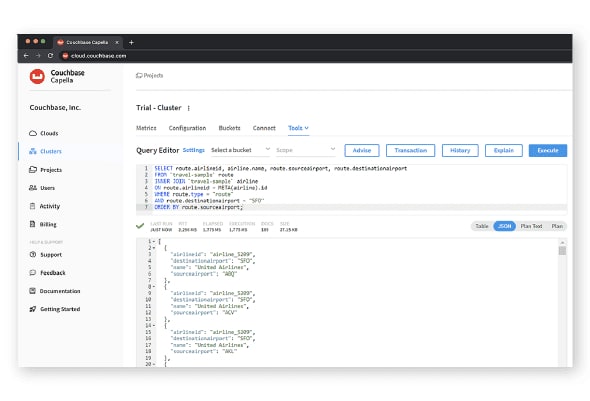590x401 pixels.
Task: Open the Configuration tab
Action: [x=187, y=128]
